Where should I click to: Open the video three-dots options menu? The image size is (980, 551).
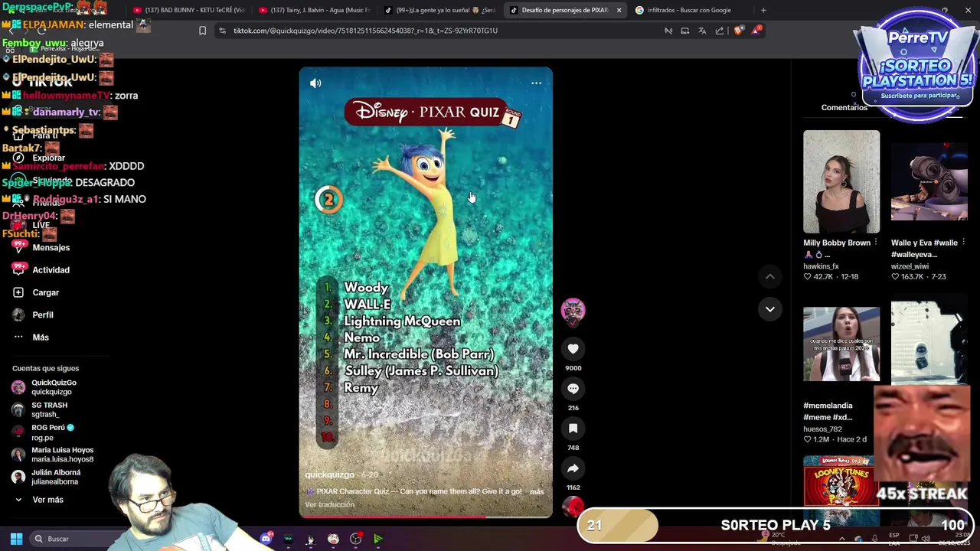pos(536,83)
